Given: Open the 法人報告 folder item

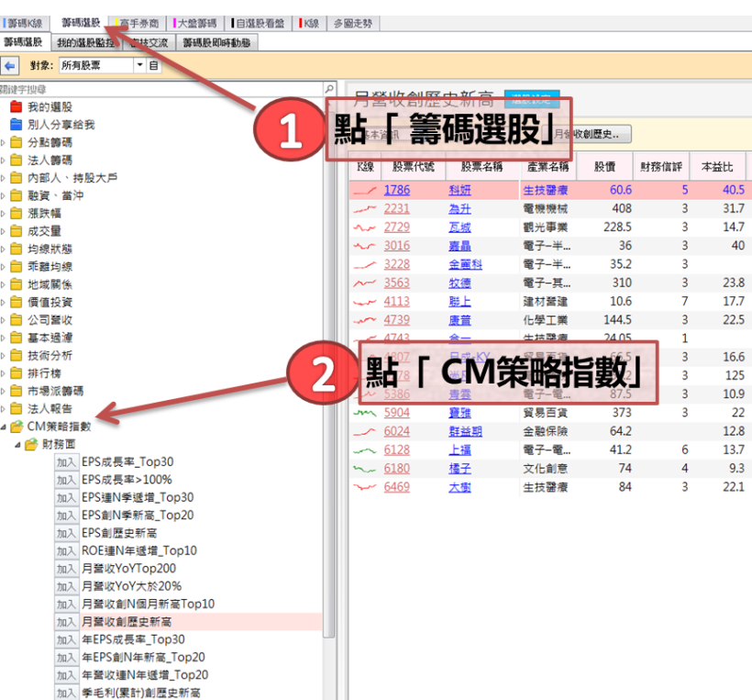Looking at the screenshot, I should (50, 409).
